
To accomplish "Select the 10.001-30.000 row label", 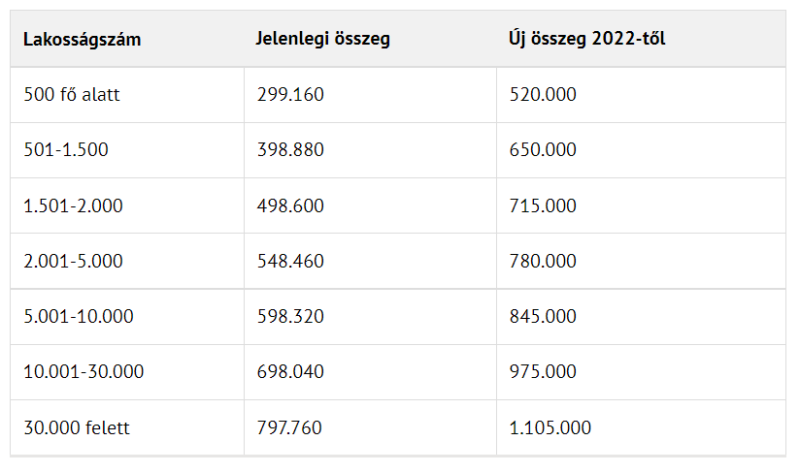I will [84, 372].
